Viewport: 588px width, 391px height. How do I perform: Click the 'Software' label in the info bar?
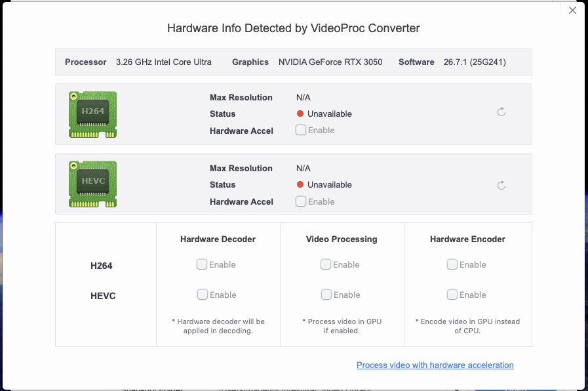pos(416,62)
